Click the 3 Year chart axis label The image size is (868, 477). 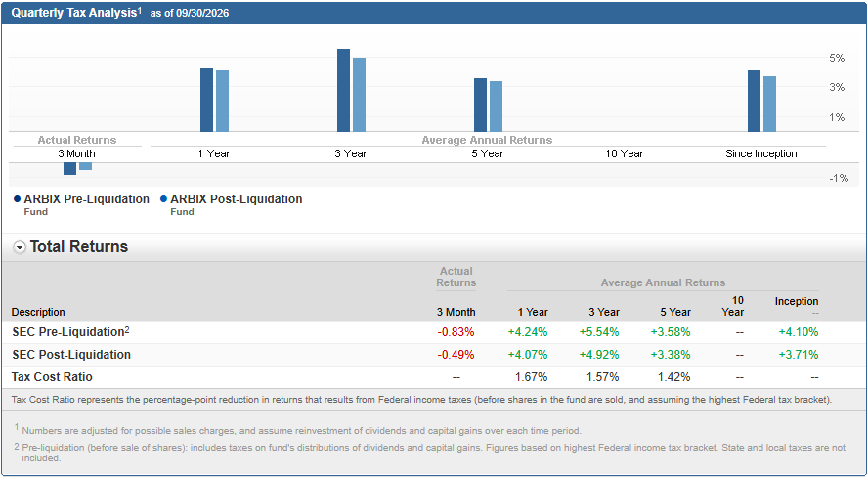(x=350, y=153)
